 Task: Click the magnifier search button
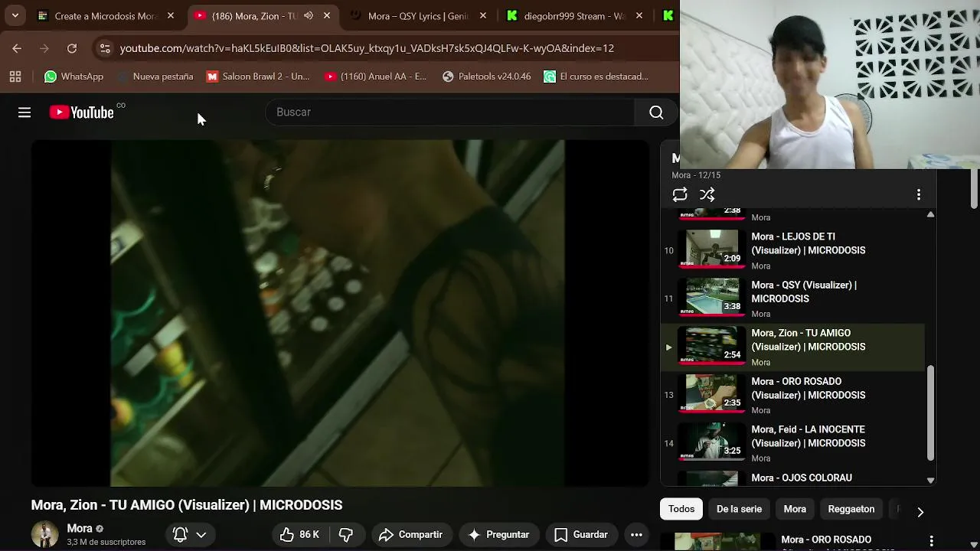[x=656, y=112]
